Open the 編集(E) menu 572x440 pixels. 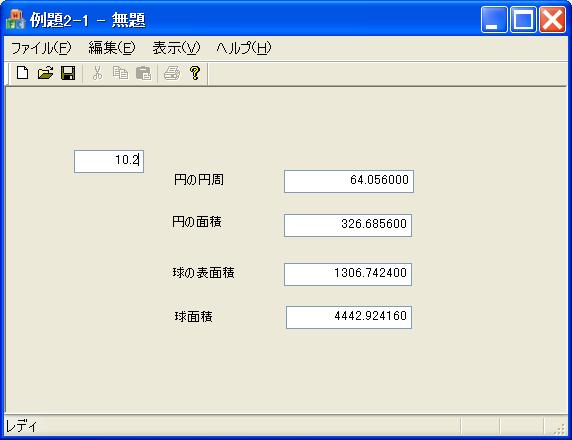point(112,48)
